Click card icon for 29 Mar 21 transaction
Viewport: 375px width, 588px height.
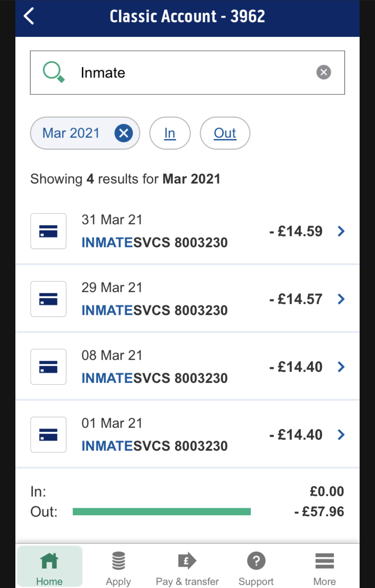(x=48, y=299)
